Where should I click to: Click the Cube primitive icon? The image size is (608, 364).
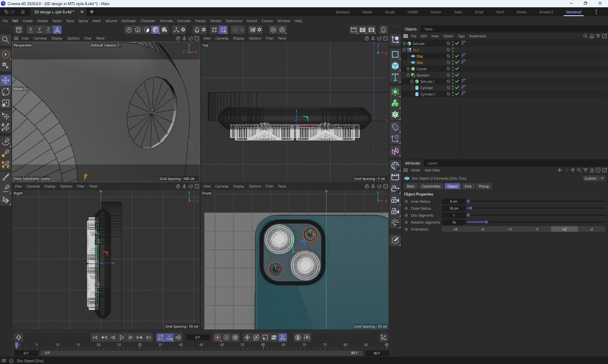tap(395, 66)
